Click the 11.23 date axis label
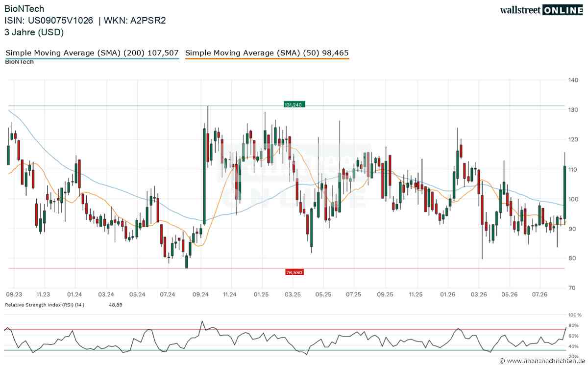Screen dimensions: 588x368 click(x=44, y=294)
